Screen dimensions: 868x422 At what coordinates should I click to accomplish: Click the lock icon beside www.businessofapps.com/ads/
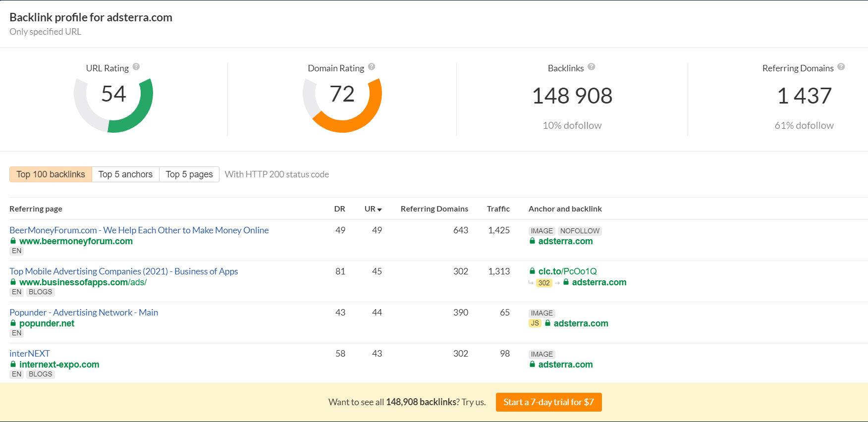[x=13, y=282]
